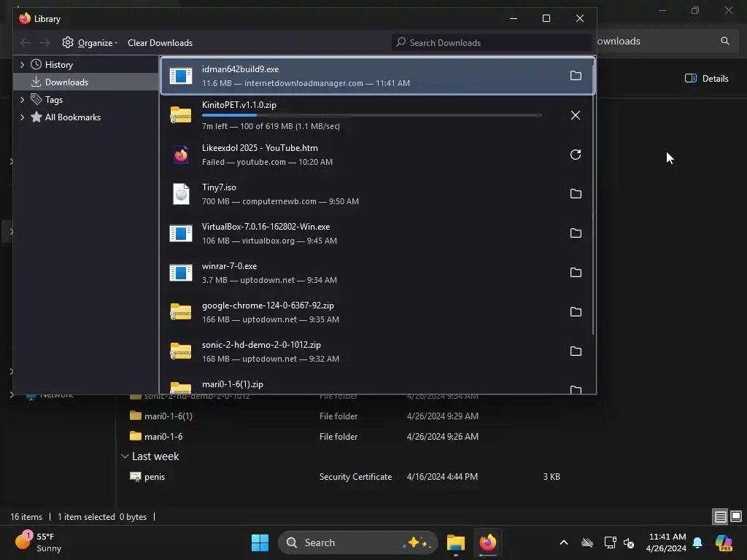The width and height of the screenshot is (747, 560).
Task: Retry the failed Likeexdol 2025 YouTube download
Action: 576,155
